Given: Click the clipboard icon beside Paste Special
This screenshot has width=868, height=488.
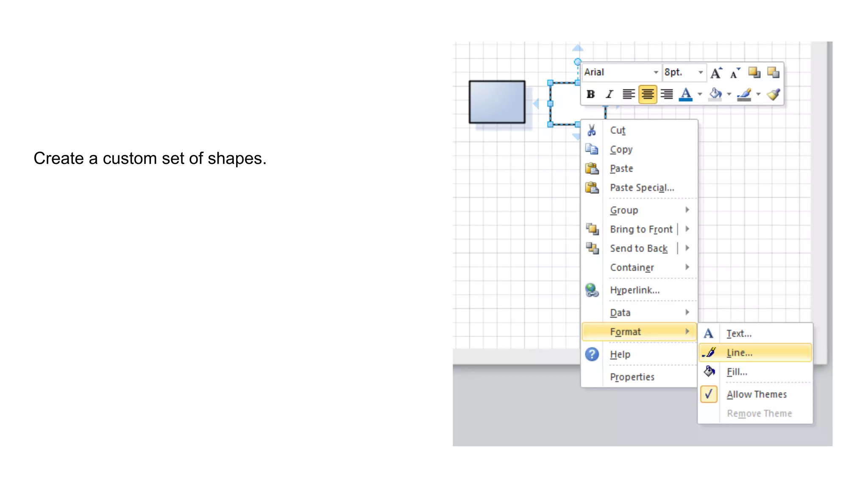Looking at the screenshot, I should [x=592, y=188].
